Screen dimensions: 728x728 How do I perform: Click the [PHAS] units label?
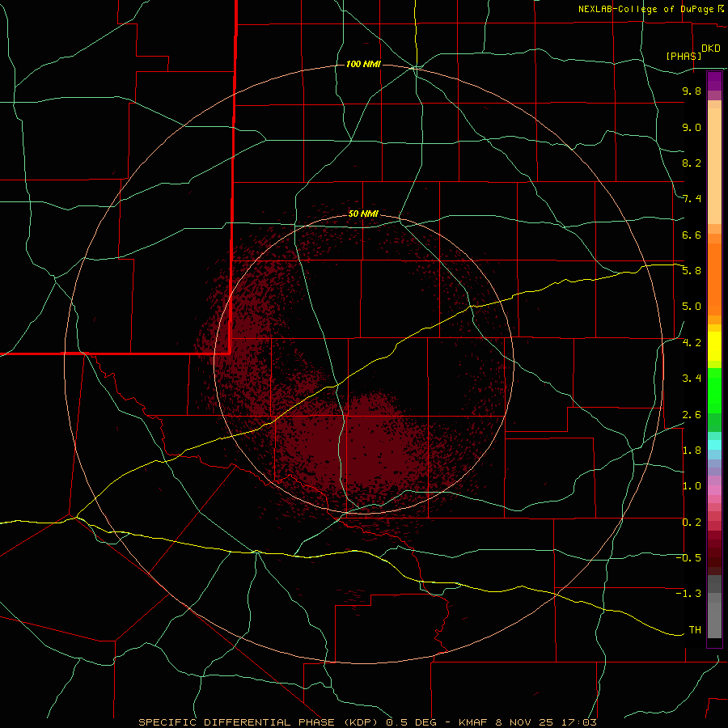[x=684, y=56]
